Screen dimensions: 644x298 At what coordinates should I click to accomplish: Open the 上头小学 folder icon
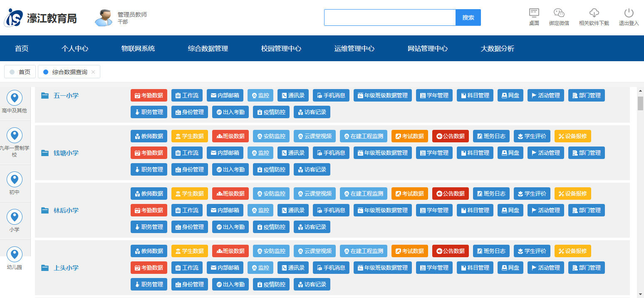[x=45, y=268]
